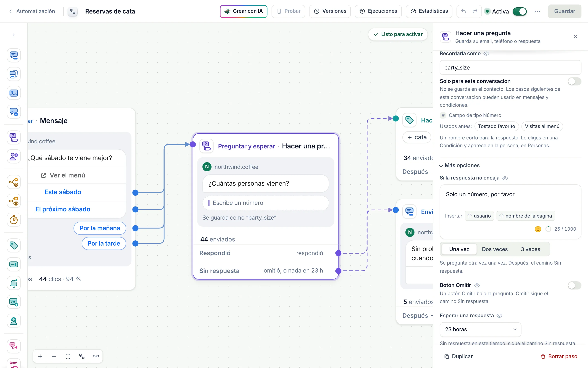This screenshot has width=588, height=368.
Task: Select the message step icon in sidebar
Action: tap(14, 55)
